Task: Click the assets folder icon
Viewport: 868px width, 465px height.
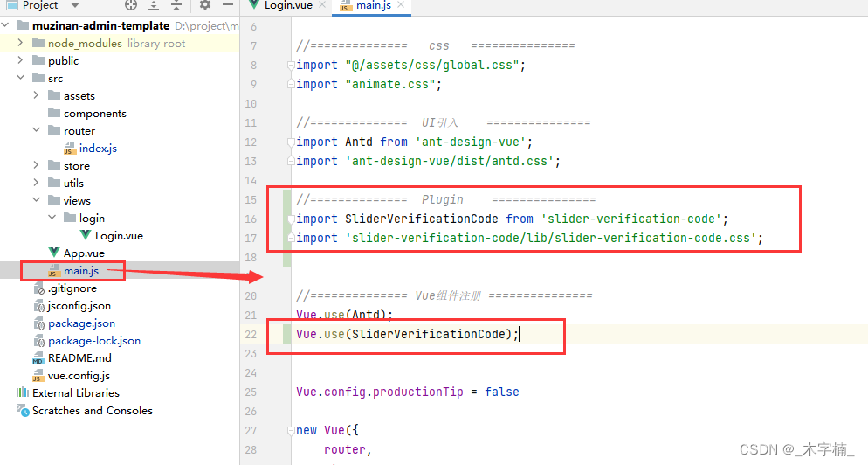Action: point(54,95)
